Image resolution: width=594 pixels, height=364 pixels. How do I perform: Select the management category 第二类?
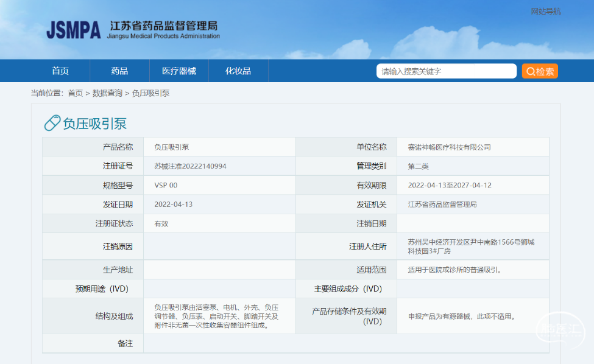coord(418,166)
